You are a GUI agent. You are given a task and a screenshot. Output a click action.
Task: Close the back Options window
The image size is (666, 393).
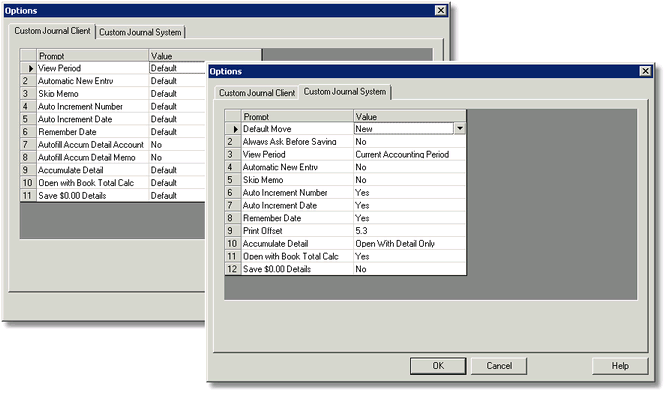point(441,10)
